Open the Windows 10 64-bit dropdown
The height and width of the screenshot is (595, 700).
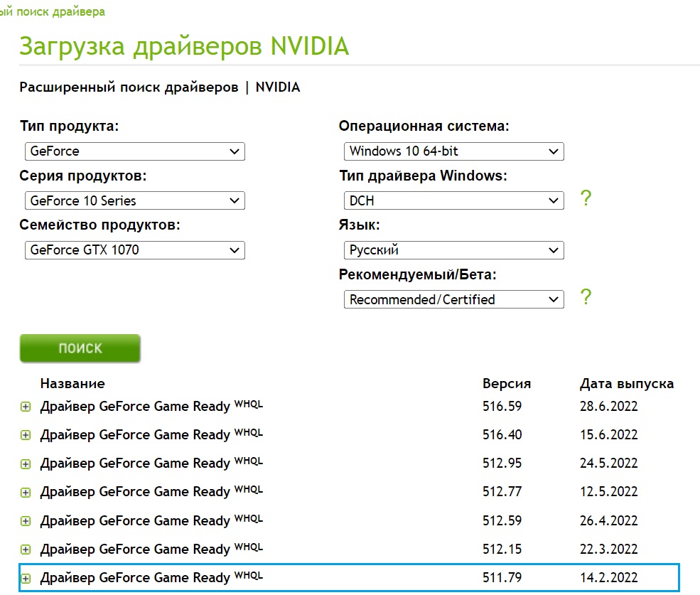[453, 151]
